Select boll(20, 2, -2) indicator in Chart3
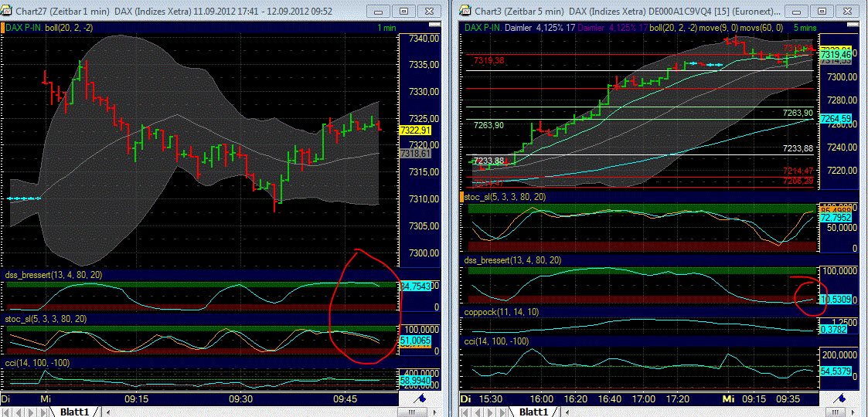Viewport: 868px width, 417px height. (x=672, y=26)
